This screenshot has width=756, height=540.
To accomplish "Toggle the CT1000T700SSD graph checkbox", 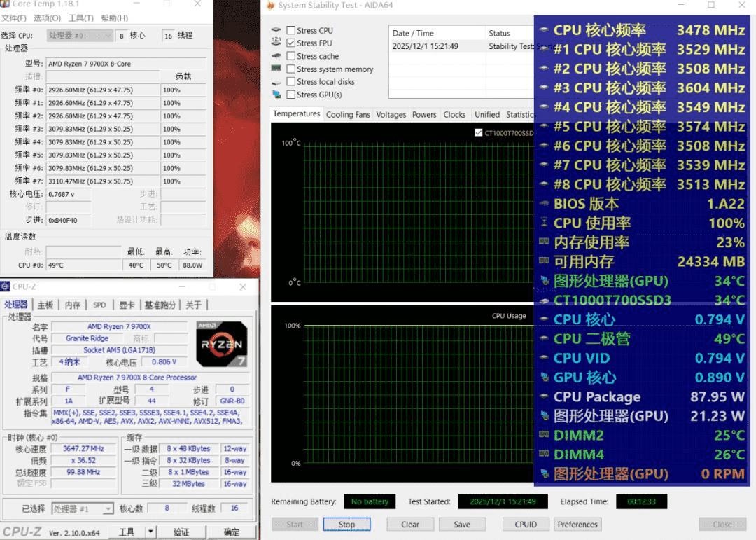I will (478, 133).
